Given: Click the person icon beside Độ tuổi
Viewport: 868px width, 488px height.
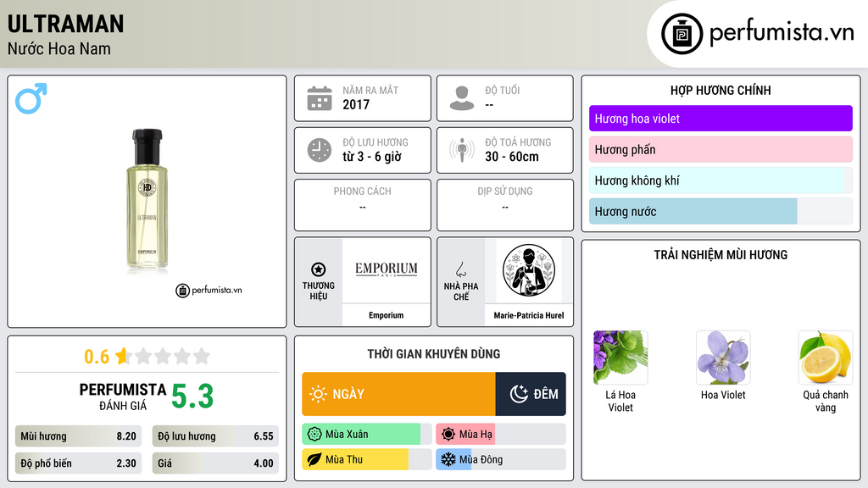Looking at the screenshot, I should (462, 98).
